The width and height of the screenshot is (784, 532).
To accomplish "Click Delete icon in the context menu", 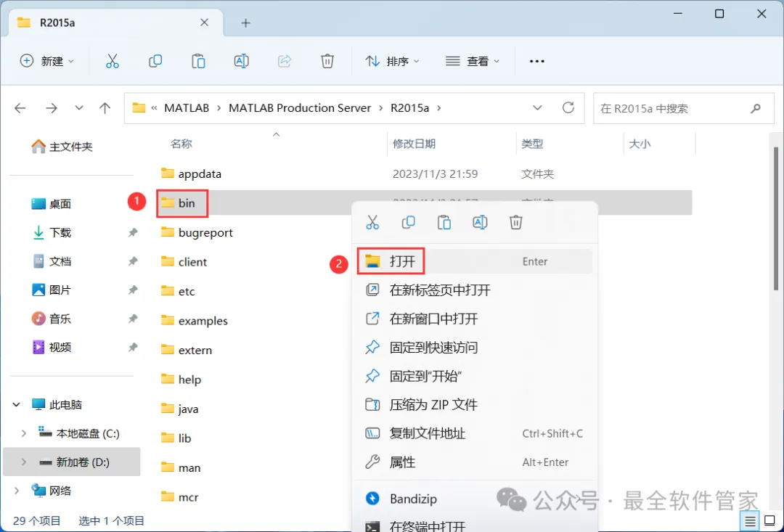I will [516, 222].
